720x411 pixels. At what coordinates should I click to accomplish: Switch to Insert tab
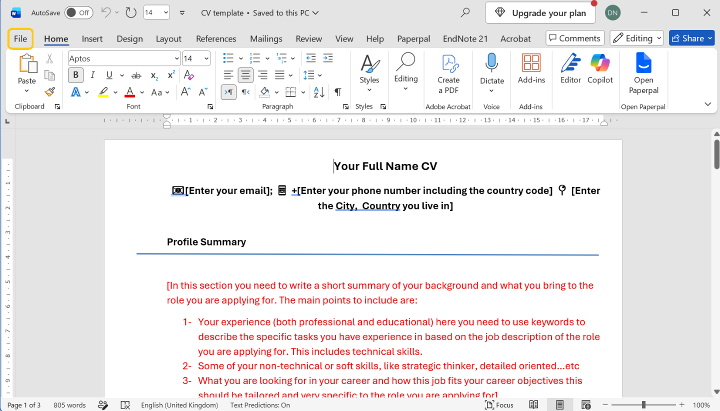click(92, 39)
